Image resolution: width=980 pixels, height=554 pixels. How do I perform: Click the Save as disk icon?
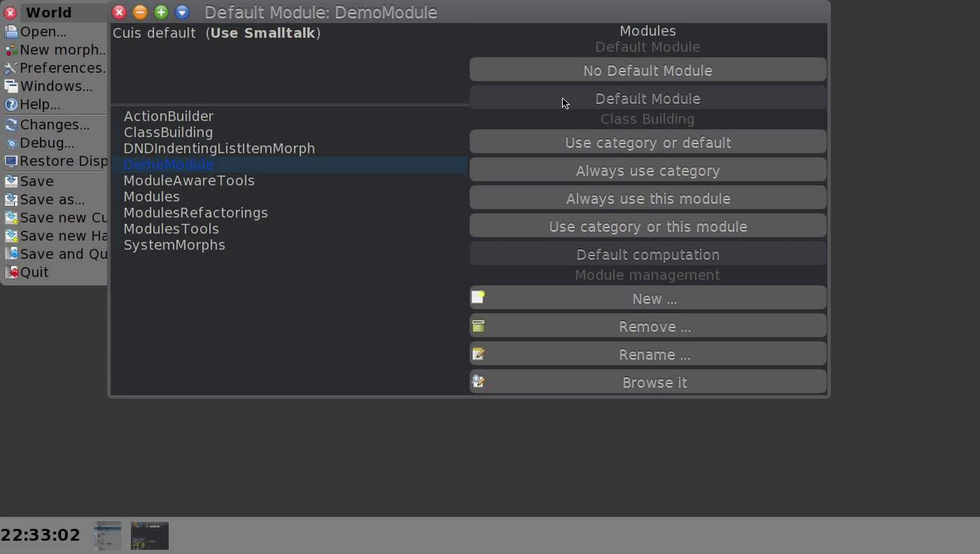[x=10, y=199]
